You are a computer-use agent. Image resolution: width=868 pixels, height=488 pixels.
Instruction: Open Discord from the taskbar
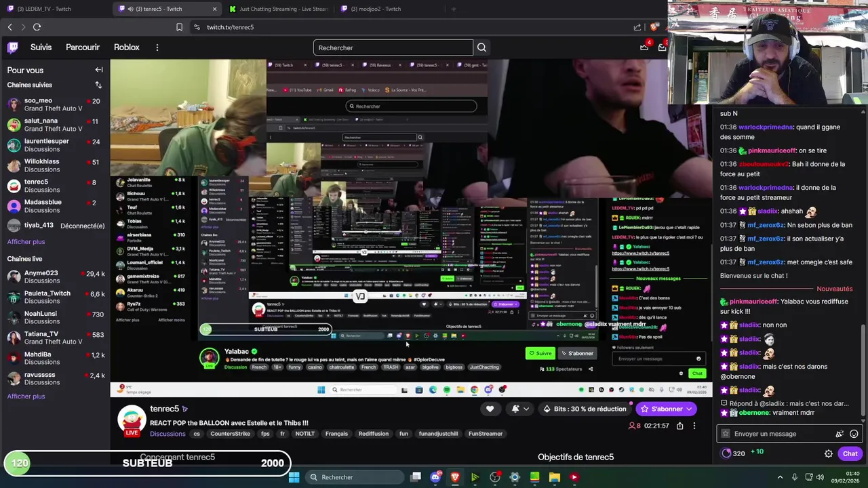click(x=435, y=477)
